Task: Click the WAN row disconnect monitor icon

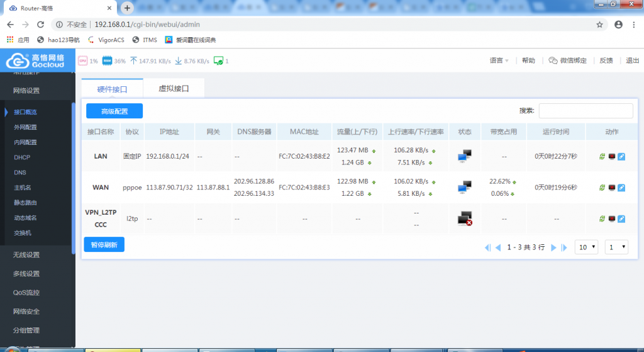Action: point(611,188)
